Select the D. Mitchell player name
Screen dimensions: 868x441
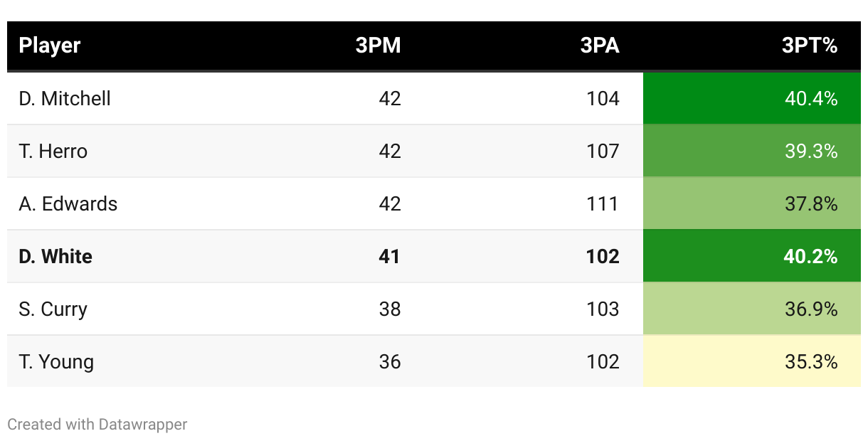point(65,98)
